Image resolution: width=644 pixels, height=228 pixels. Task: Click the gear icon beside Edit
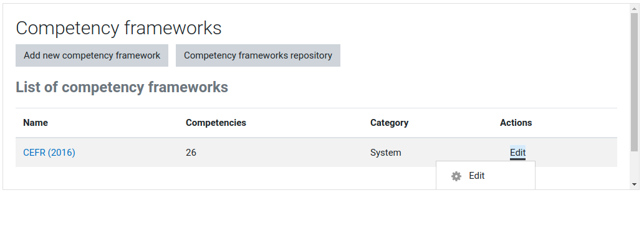click(456, 176)
